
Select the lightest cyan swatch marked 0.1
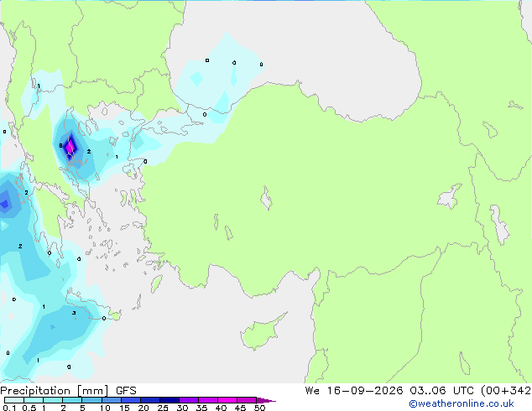click(14, 400)
